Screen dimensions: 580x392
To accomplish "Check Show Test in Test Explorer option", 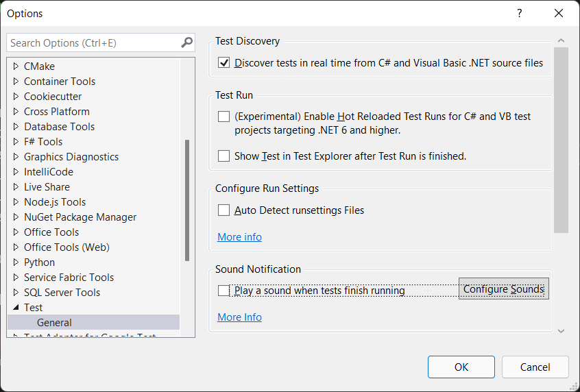I will point(223,156).
